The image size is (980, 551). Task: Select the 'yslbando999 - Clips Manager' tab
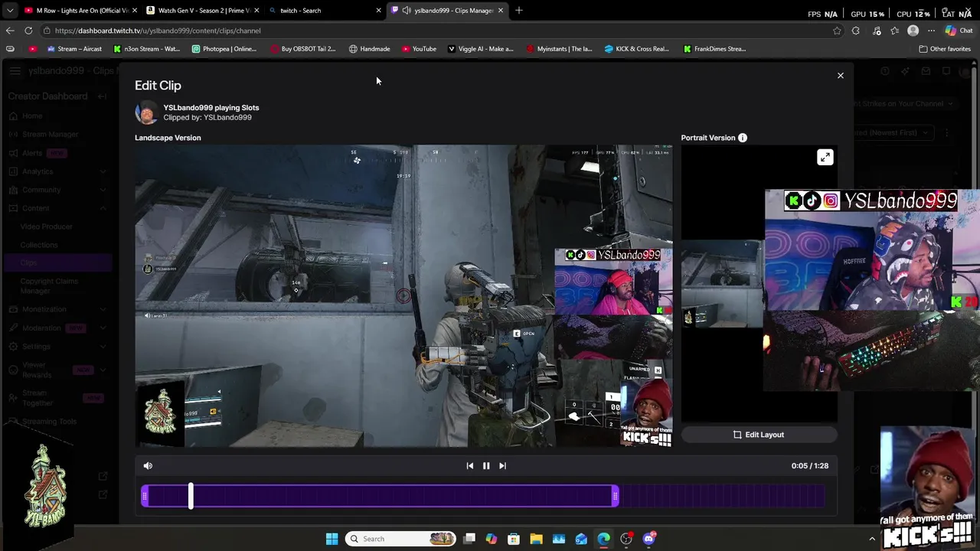448,11
